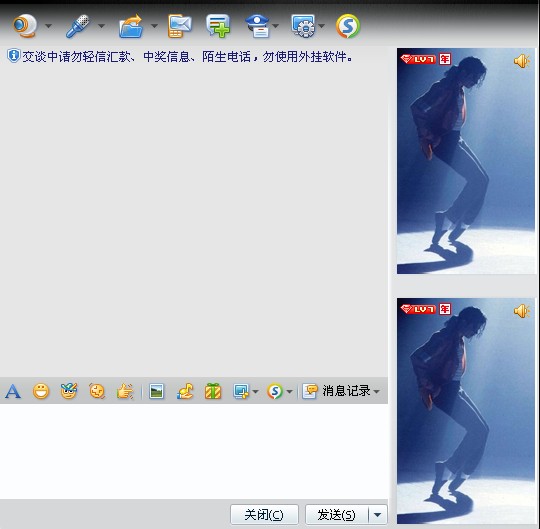This screenshot has height=529, width=540.
Task: Open the report/police cap icon
Action: [x=258, y=26]
